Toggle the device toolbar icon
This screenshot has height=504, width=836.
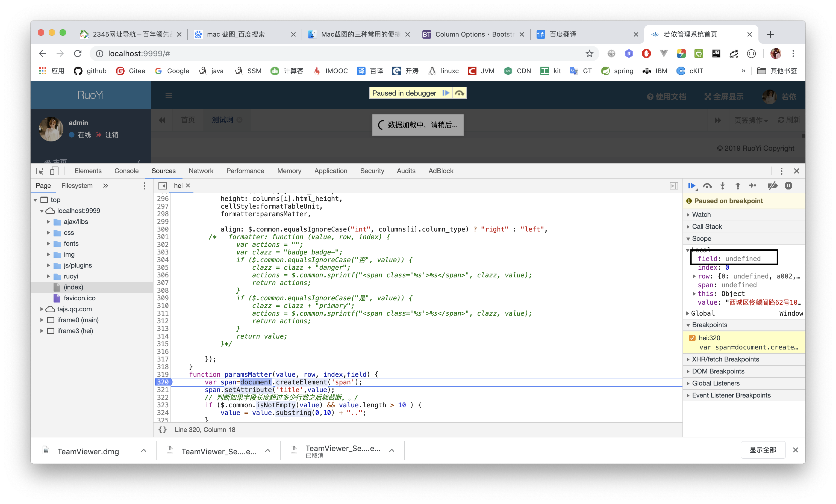point(55,171)
